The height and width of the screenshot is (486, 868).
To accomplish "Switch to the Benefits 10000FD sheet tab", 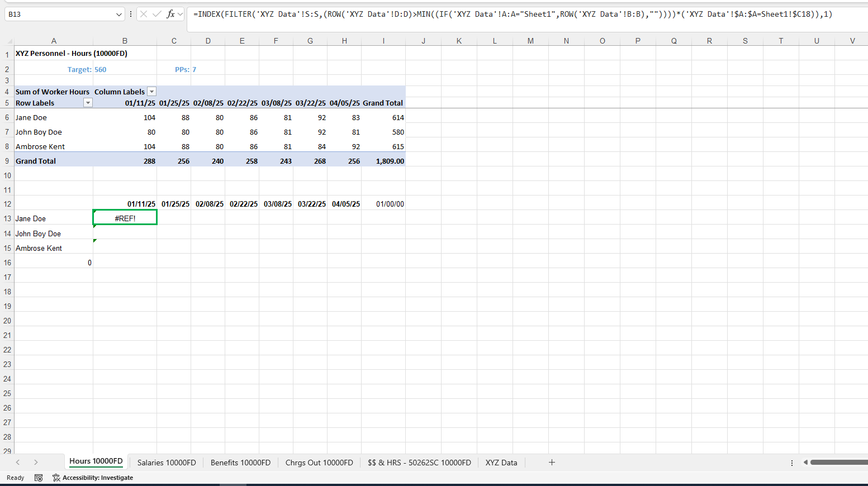I will (240, 463).
